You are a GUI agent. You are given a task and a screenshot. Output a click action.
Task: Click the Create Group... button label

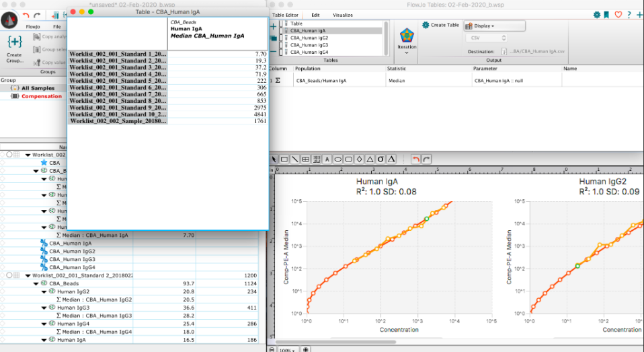pos(14,58)
